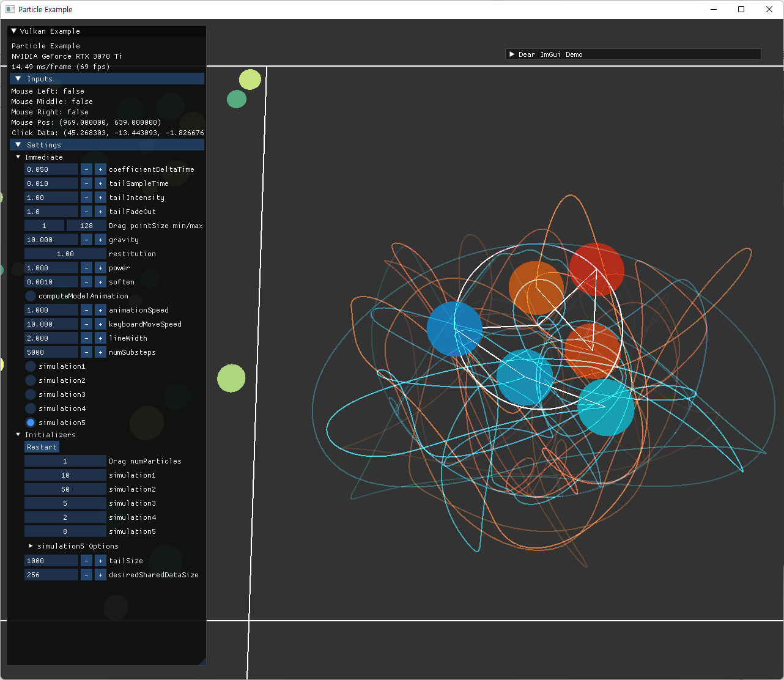
Task: Decrease lineWidth with minus button
Action: (86, 338)
